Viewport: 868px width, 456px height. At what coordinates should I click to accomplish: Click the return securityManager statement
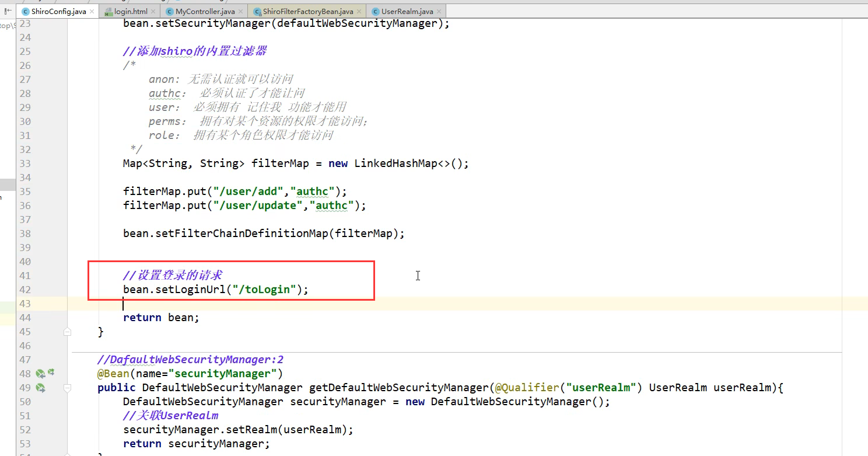[x=197, y=444]
